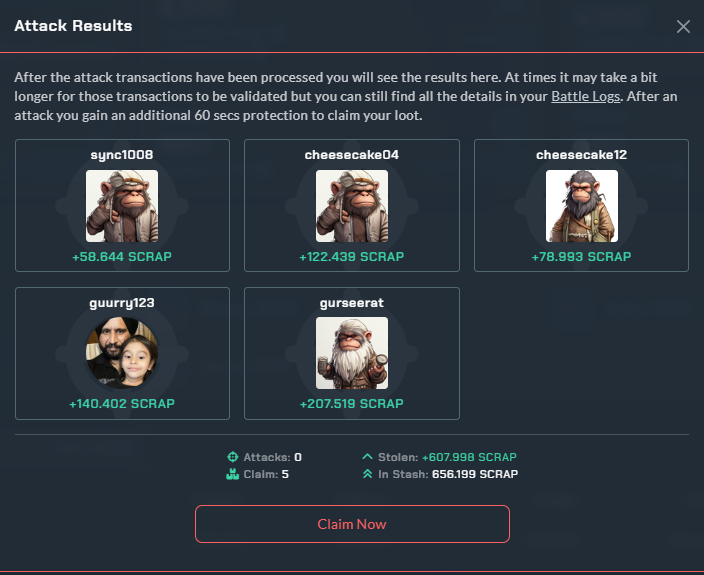
Task: Click the In Stash double-chevron icon
Action: click(367, 474)
